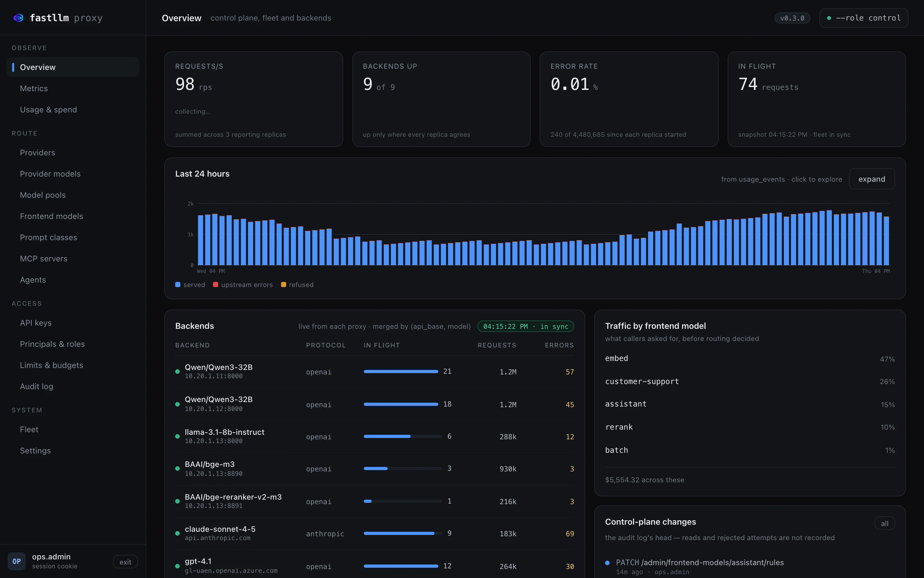Open Settings page in sidebar
Viewport: 924px width, 578px height.
point(73,451)
